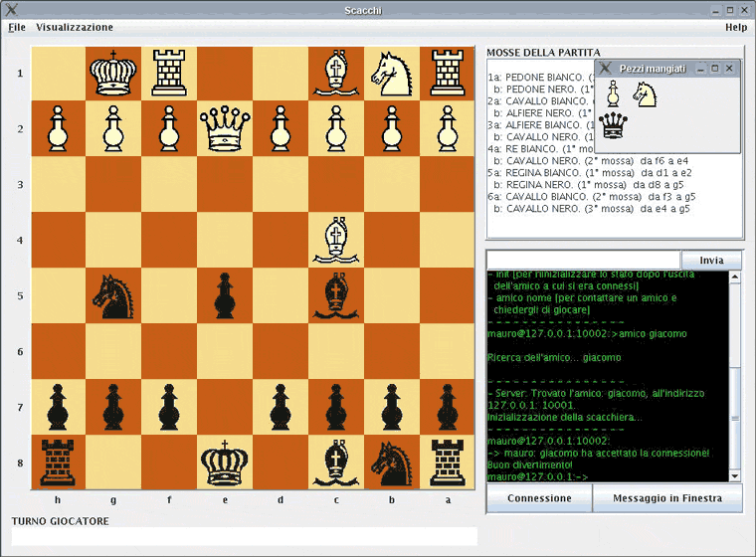Screen dimensions: 756x557
Task: Pick the black rook on h8
Action: 57,463
